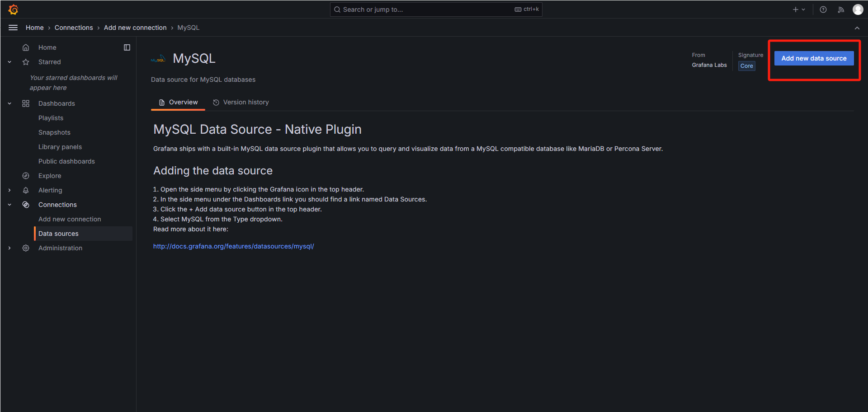This screenshot has width=868, height=412.
Task: Open the hamburger menu toggle
Action: [x=13, y=28]
